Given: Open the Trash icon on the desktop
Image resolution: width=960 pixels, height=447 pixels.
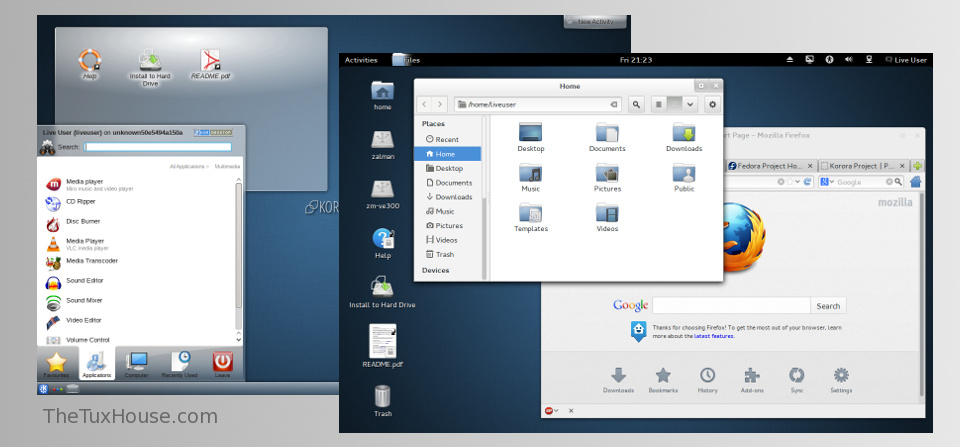Looking at the screenshot, I should click(382, 397).
